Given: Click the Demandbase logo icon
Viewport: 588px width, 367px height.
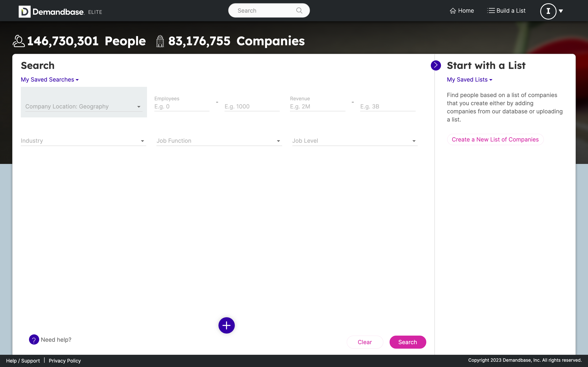Looking at the screenshot, I should pyautogui.click(x=24, y=11).
